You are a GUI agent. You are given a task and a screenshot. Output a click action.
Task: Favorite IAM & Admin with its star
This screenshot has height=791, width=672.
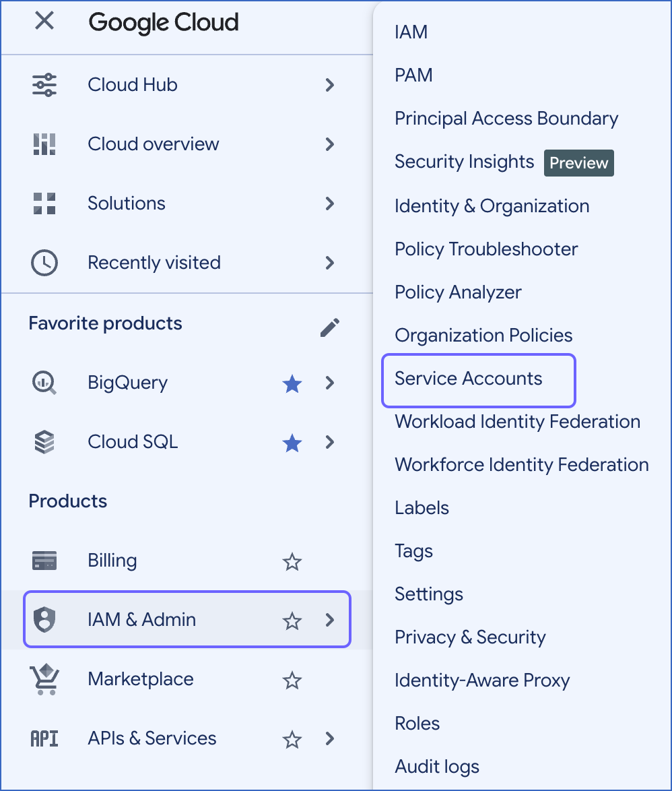click(x=292, y=621)
